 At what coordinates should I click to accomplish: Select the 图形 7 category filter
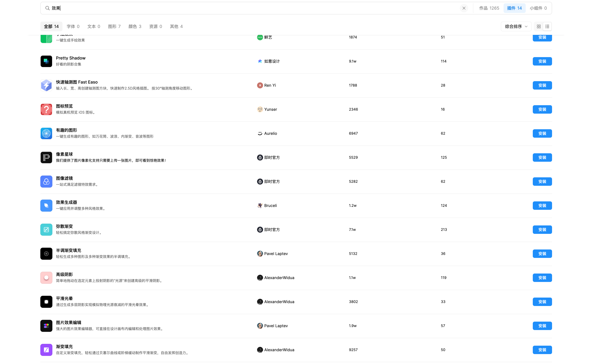click(114, 26)
